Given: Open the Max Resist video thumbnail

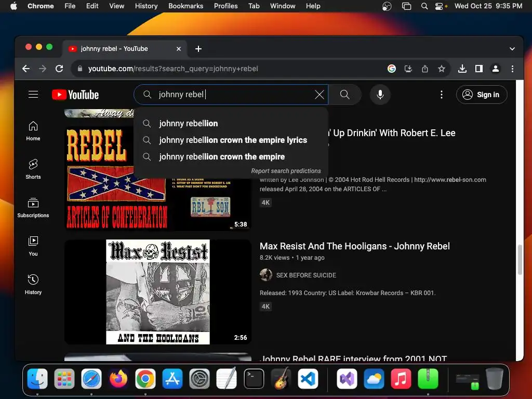Looking at the screenshot, I should pos(158,292).
